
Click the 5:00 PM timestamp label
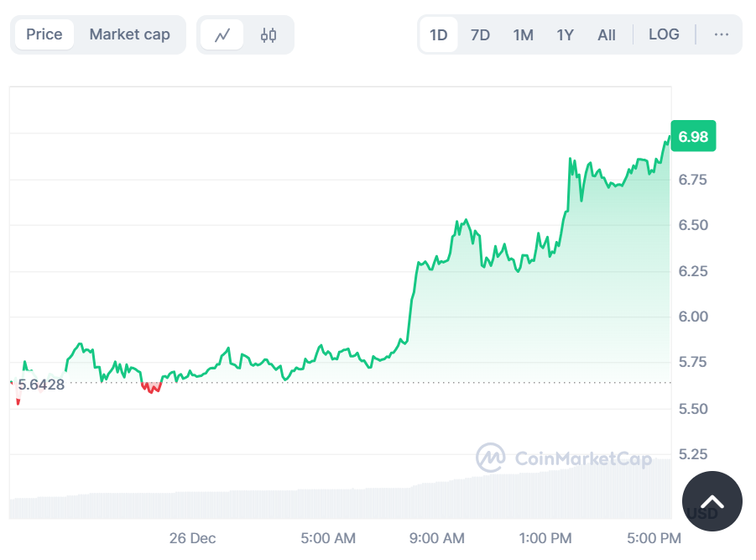(x=653, y=538)
